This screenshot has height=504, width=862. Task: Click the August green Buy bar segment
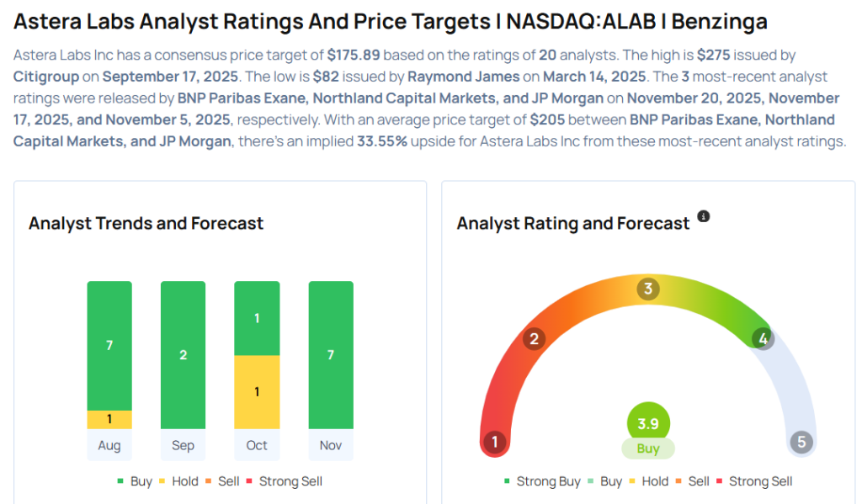(x=109, y=346)
